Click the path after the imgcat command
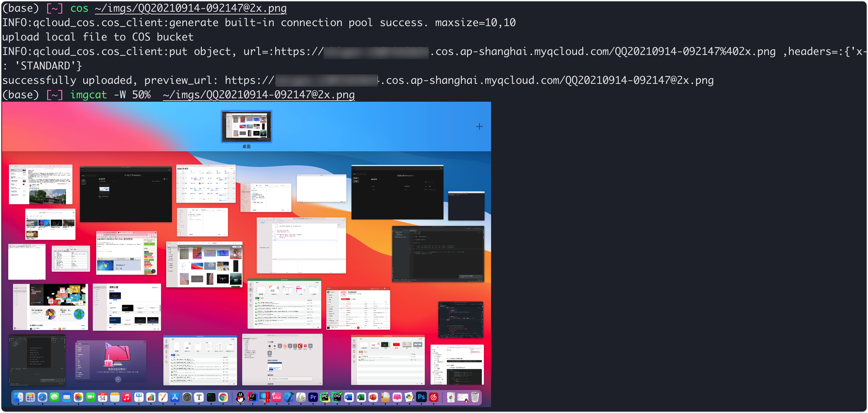 [x=259, y=95]
